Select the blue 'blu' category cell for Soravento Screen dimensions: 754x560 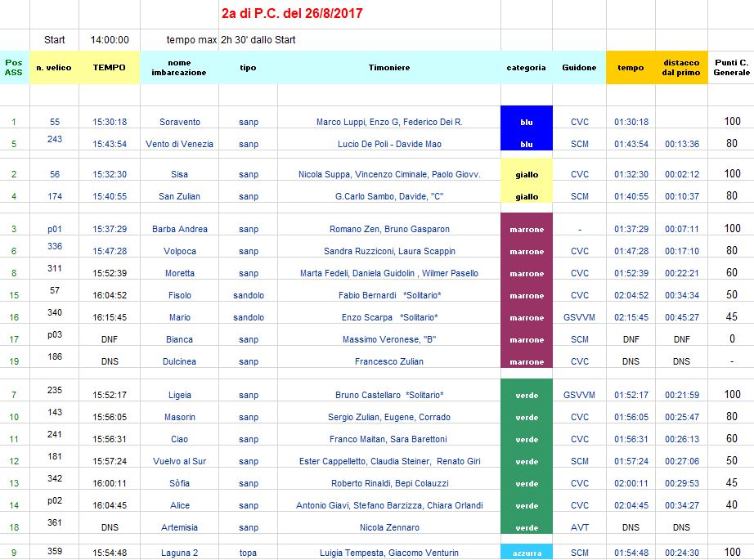click(527, 117)
